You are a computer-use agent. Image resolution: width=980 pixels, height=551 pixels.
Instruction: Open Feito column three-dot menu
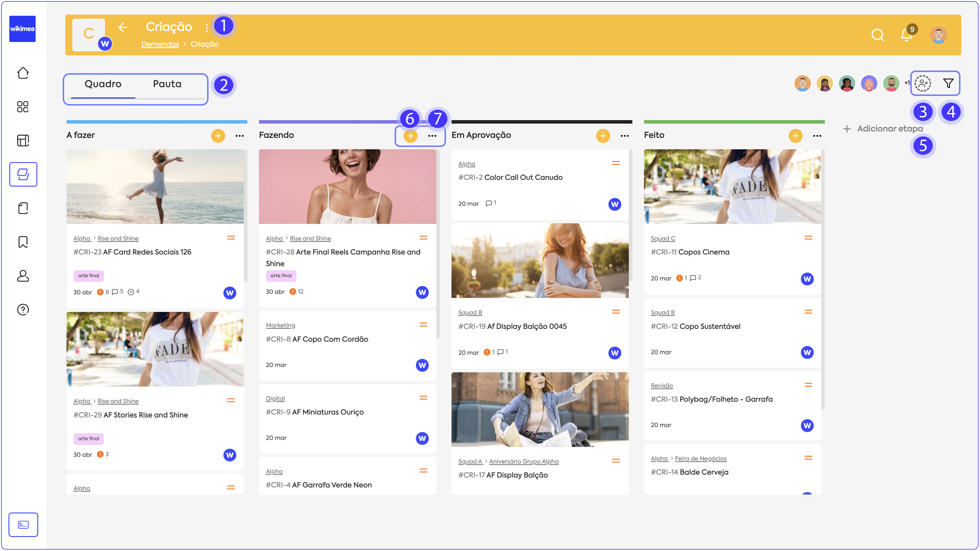pyautogui.click(x=817, y=136)
